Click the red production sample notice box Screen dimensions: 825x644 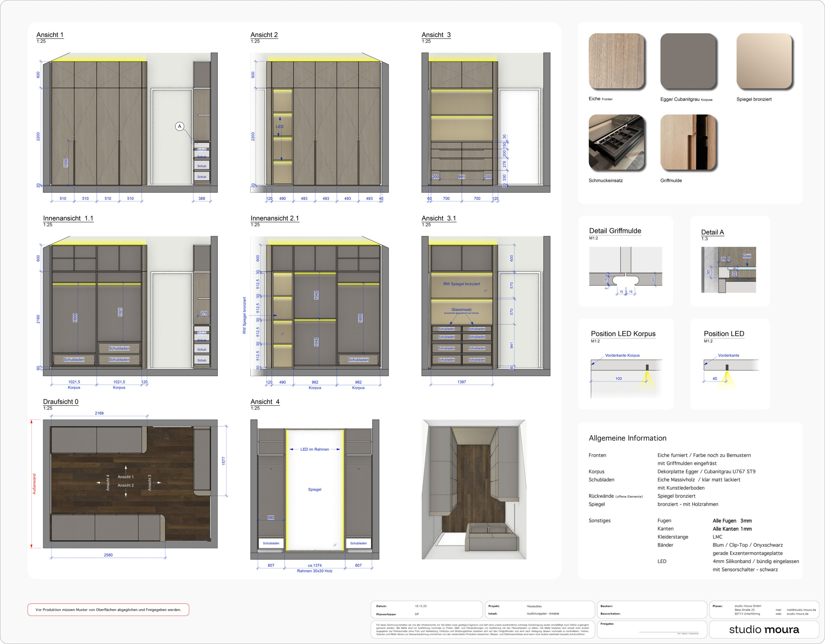tap(108, 610)
